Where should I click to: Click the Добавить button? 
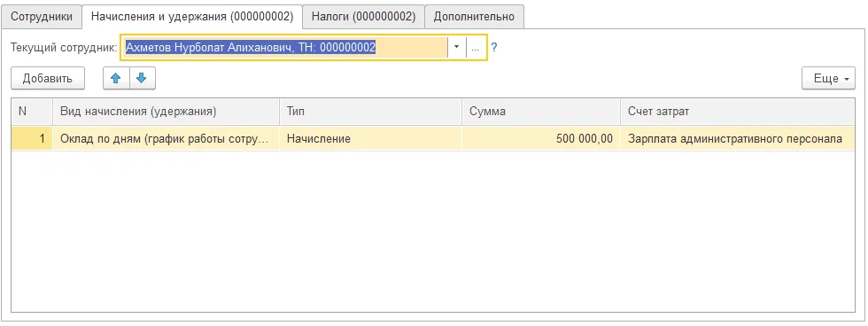click(x=48, y=79)
